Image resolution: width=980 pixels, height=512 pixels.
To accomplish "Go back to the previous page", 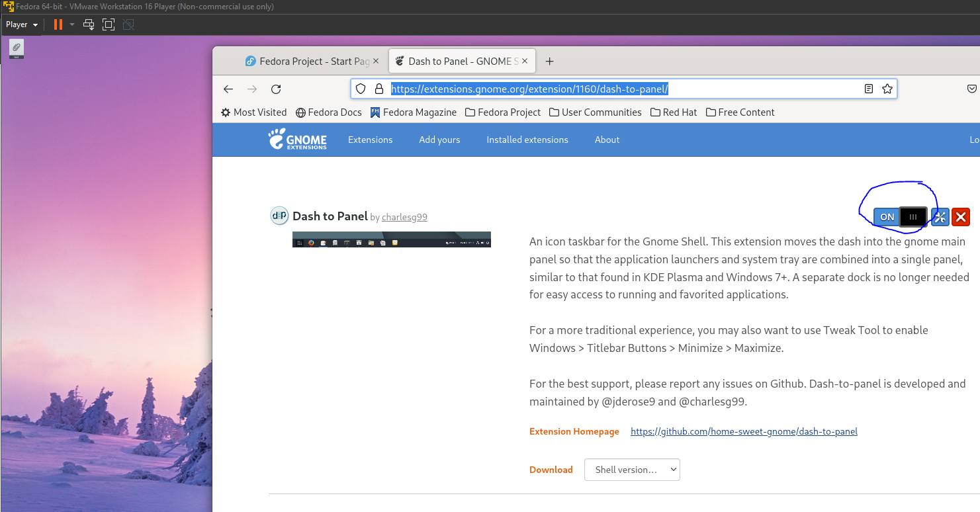I will pyautogui.click(x=228, y=89).
